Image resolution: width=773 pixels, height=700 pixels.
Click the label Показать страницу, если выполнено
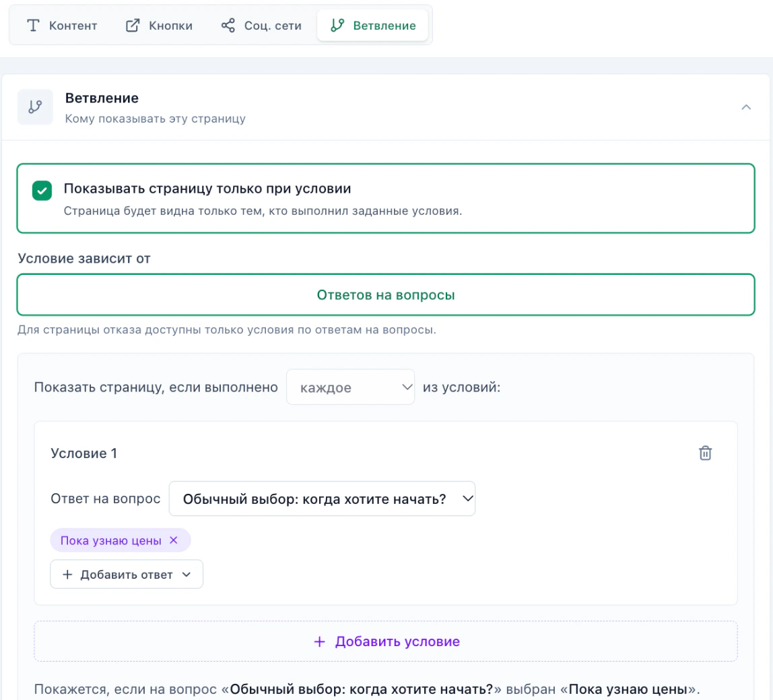click(x=156, y=387)
